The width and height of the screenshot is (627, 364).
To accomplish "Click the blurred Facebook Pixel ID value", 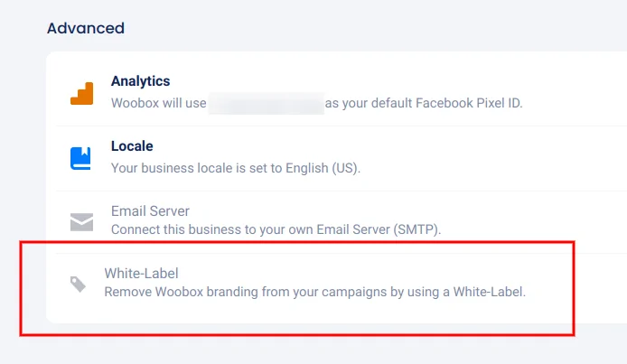I will (266, 103).
